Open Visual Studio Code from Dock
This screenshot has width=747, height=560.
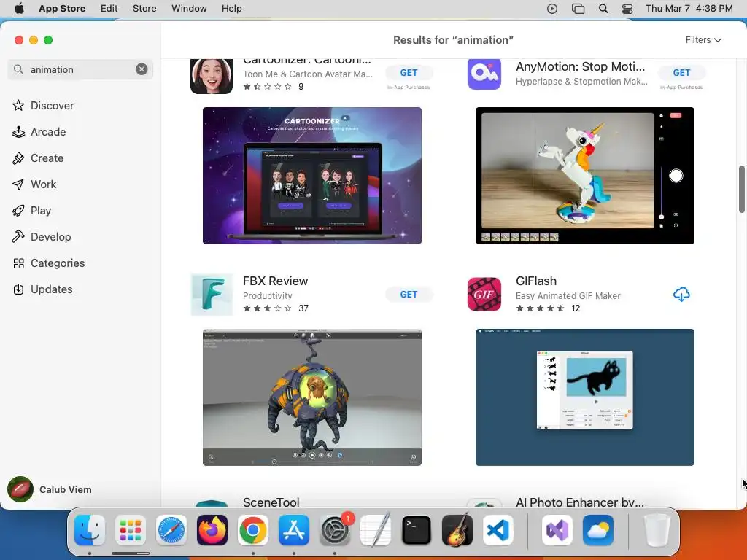(x=498, y=530)
